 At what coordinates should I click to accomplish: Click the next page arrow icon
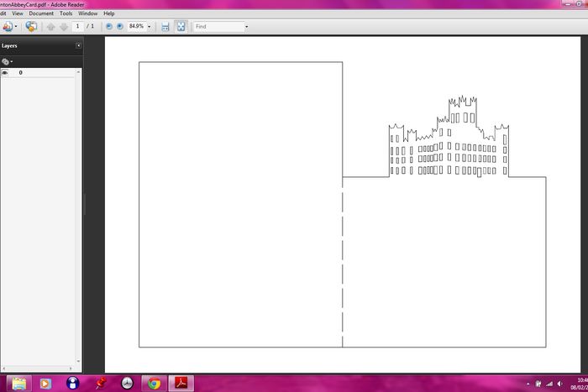point(63,27)
